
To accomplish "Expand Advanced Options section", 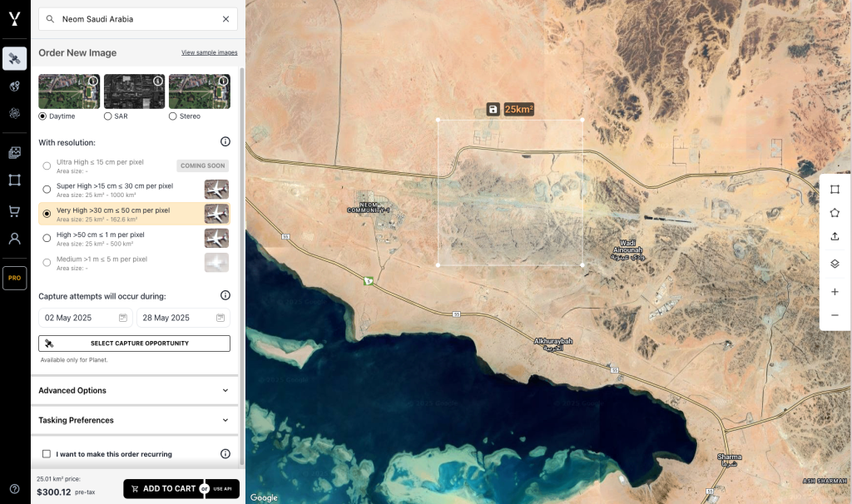I will (x=134, y=390).
